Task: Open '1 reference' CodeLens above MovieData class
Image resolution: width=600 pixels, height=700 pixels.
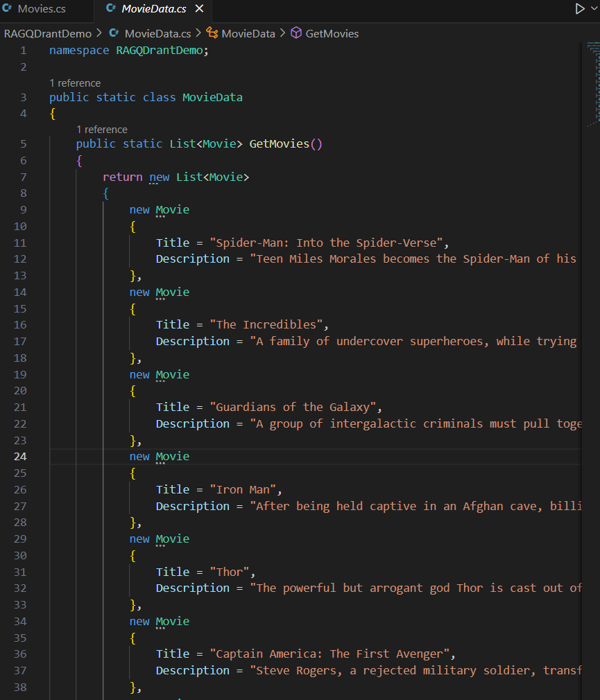Action: point(75,83)
